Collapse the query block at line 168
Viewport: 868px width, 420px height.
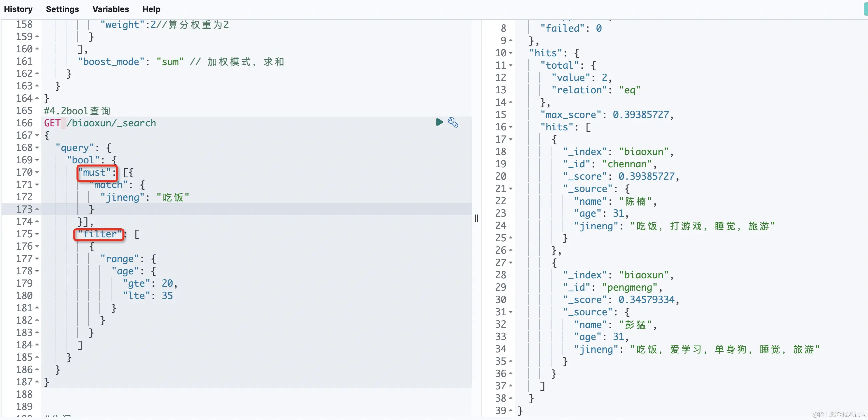[x=37, y=148]
